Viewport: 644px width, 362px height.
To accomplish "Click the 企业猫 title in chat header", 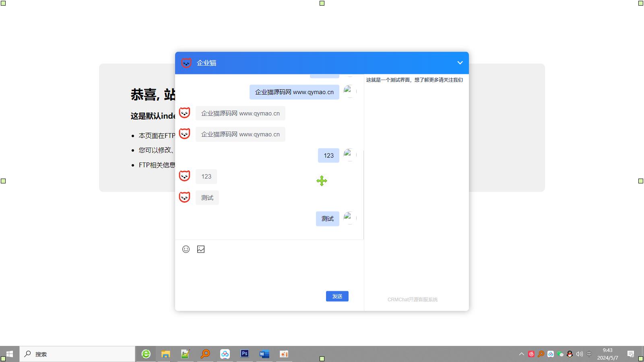I will (206, 63).
